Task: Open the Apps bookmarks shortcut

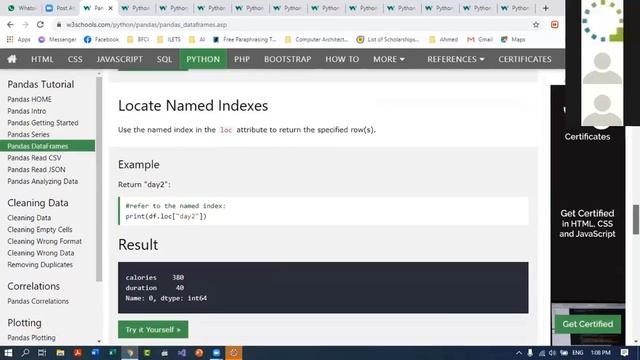Action: [x=18, y=39]
